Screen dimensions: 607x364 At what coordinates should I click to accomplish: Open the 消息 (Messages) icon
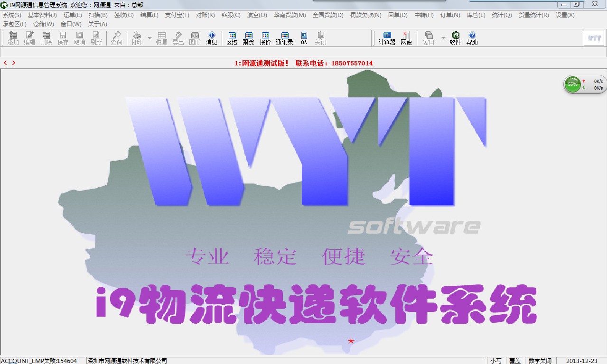coord(211,38)
